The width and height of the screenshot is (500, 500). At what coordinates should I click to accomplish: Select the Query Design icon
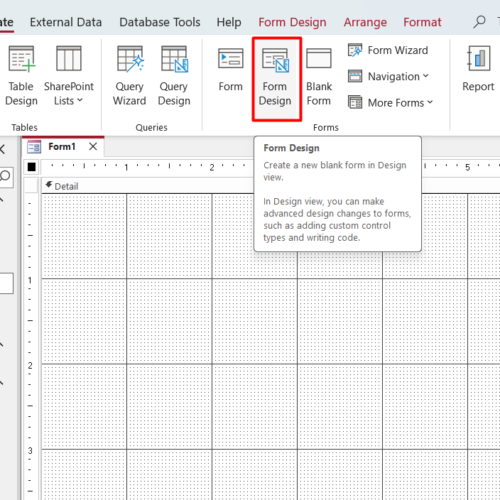coord(174,76)
